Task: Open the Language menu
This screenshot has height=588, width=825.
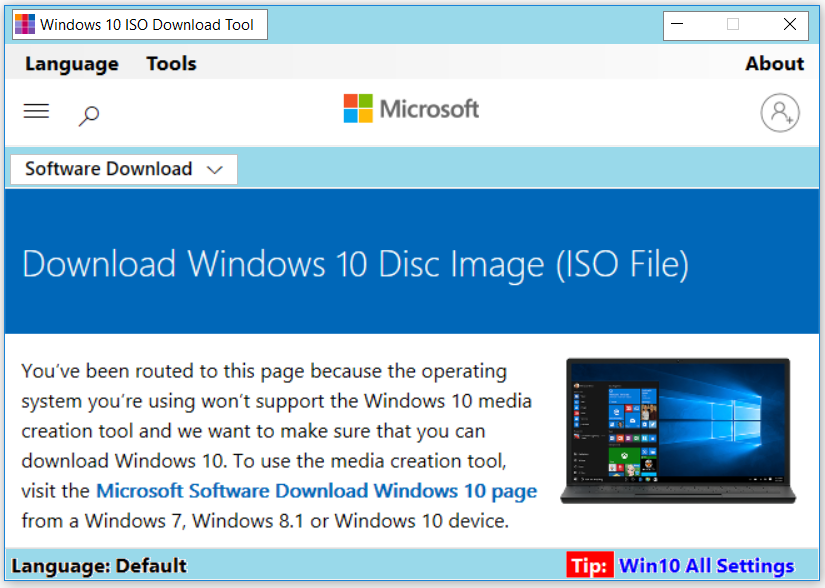Action: tap(72, 64)
